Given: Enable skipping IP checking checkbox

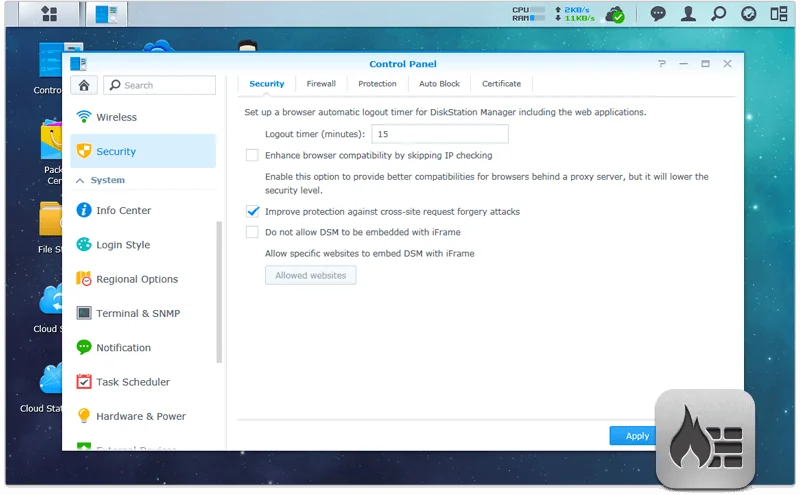Looking at the screenshot, I should pyautogui.click(x=252, y=155).
